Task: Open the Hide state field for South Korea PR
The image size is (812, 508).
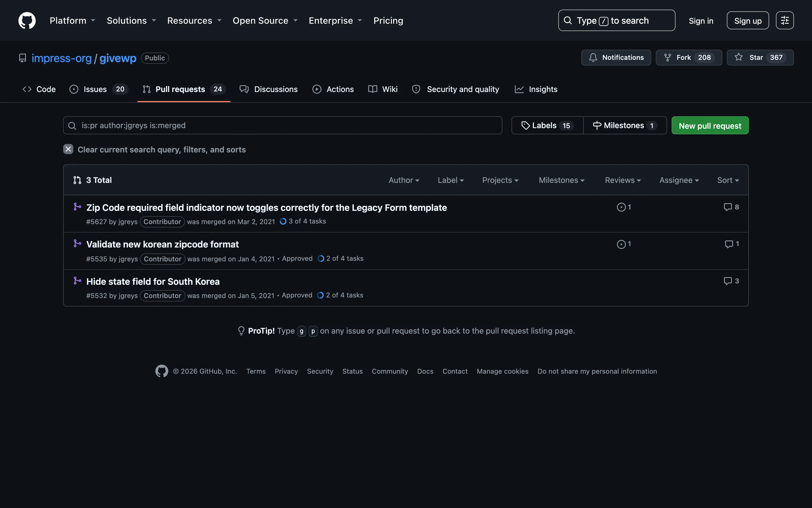Action: click(153, 282)
